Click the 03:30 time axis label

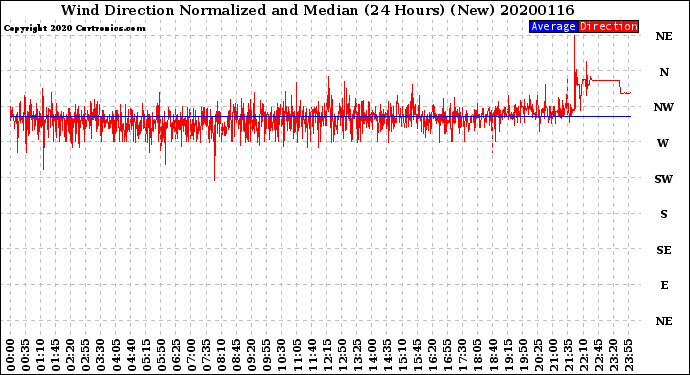(x=101, y=355)
